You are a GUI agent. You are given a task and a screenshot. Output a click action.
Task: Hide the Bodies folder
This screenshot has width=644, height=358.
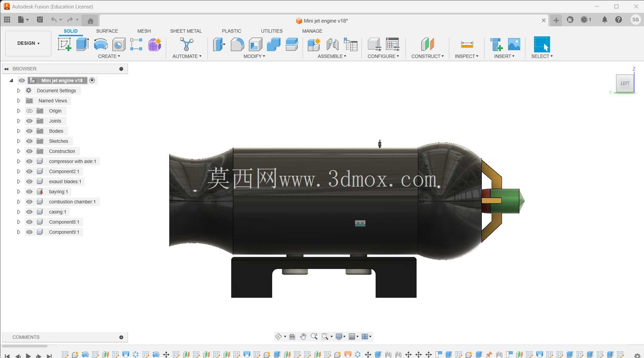[30, 131]
